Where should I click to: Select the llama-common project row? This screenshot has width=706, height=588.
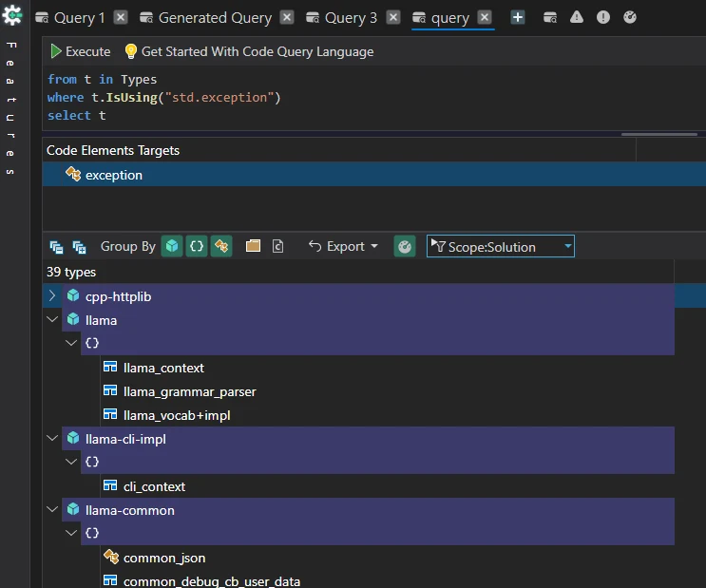[368, 510]
